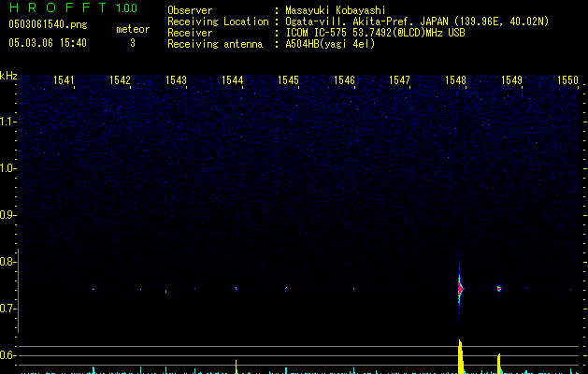Select the 1541 time marker
Image resolution: width=588 pixels, height=374 pixels.
tap(65, 80)
